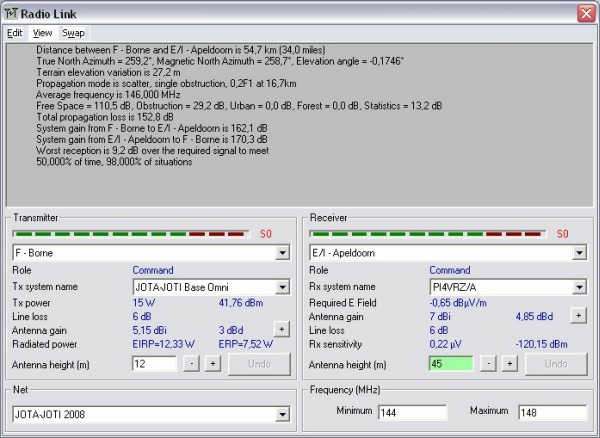Click the transmitter Undo button
Screen dimensions: 600x438
click(259, 364)
